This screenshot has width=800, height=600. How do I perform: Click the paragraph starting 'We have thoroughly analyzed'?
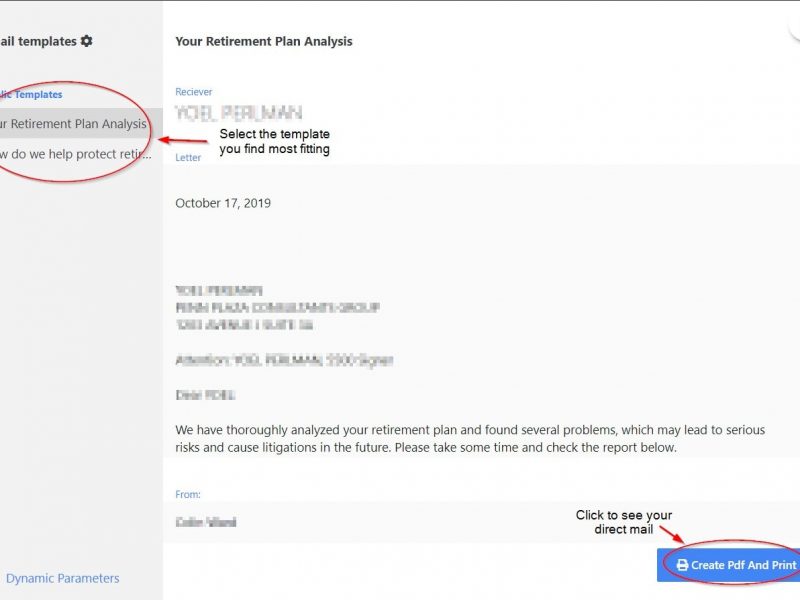tap(470, 438)
